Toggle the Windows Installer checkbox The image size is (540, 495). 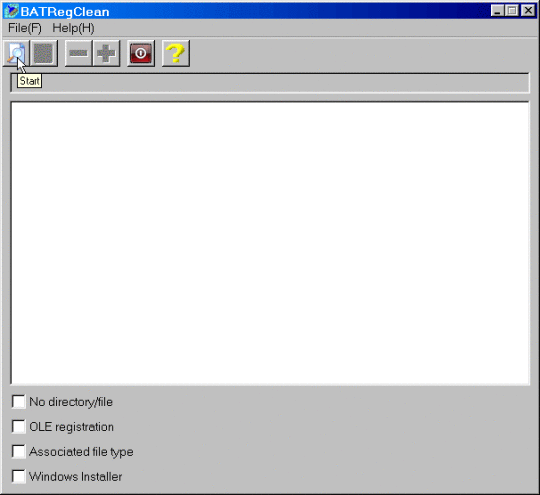pyautogui.click(x=18, y=476)
